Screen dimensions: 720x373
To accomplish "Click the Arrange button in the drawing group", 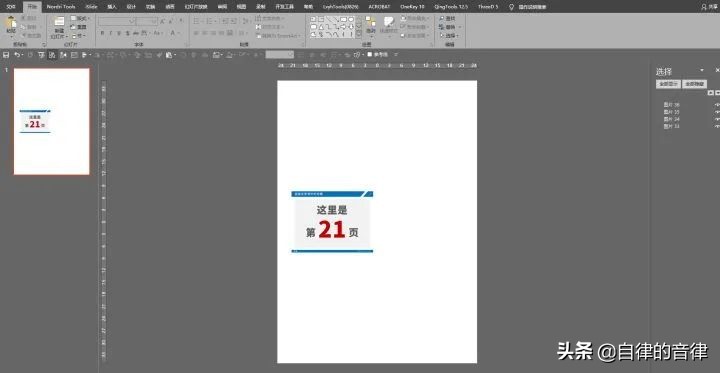I will pyautogui.click(x=371, y=26).
